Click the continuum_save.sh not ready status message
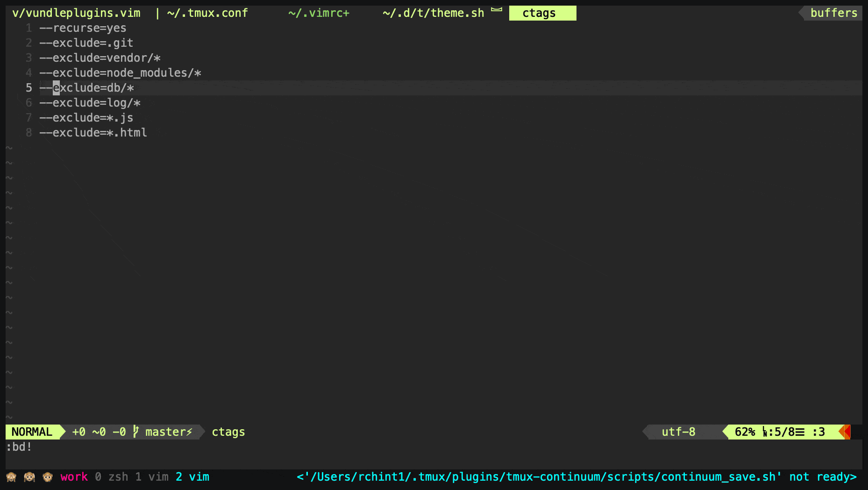The image size is (868, 490). click(577, 477)
